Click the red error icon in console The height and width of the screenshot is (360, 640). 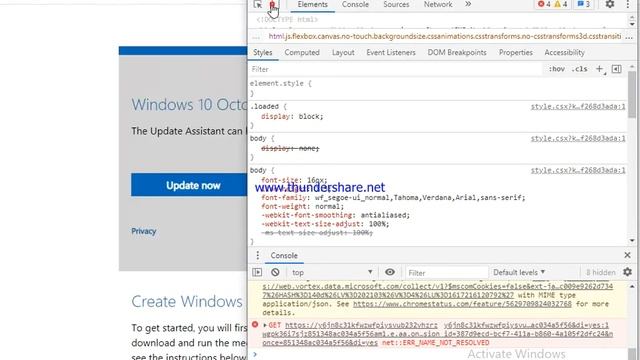click(255, 325)
